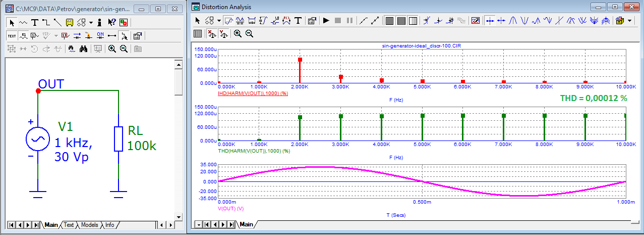This screenshot has height=235, width=644.
Task: Select the diagonal wire tool
Action: coord(57,22)
